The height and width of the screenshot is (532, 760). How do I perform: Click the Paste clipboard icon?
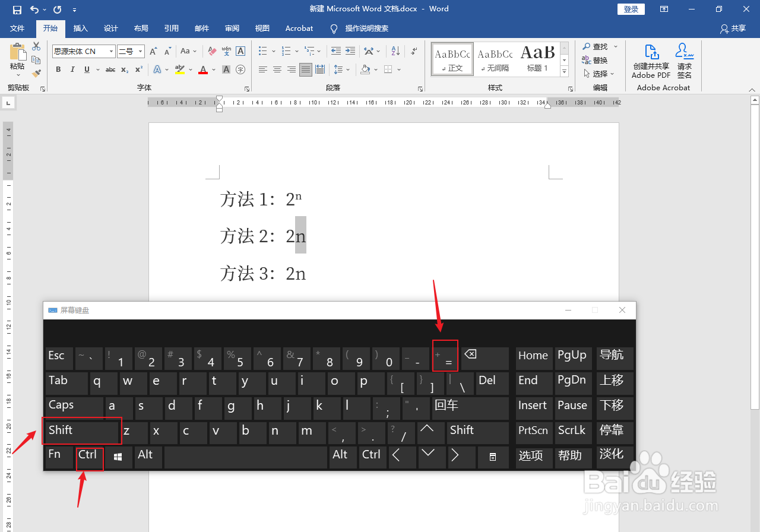tap(17, 53)
